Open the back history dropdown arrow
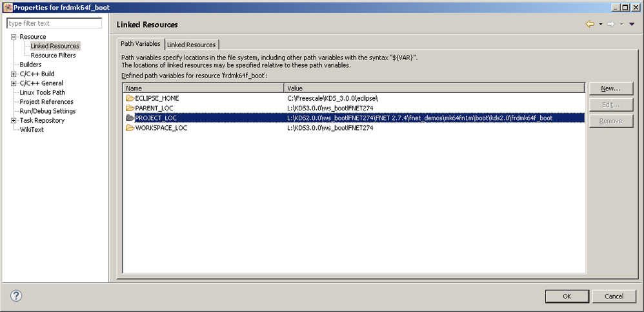This screenshot has height=312, width=644. pos(601,25)
